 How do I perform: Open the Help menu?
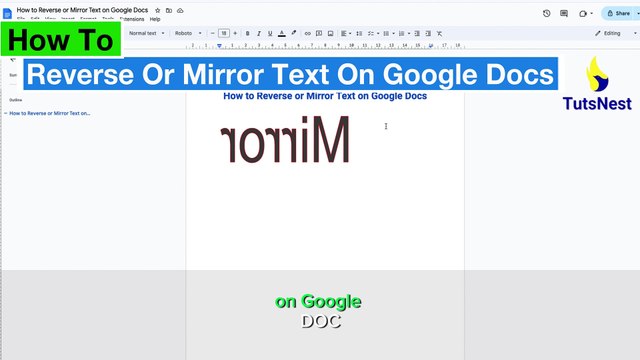[x=155, y=19]
